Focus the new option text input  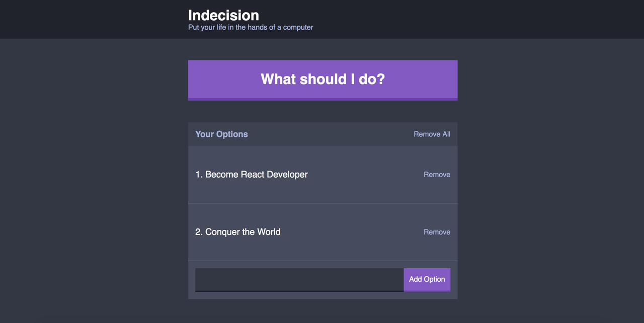point(299,280)
